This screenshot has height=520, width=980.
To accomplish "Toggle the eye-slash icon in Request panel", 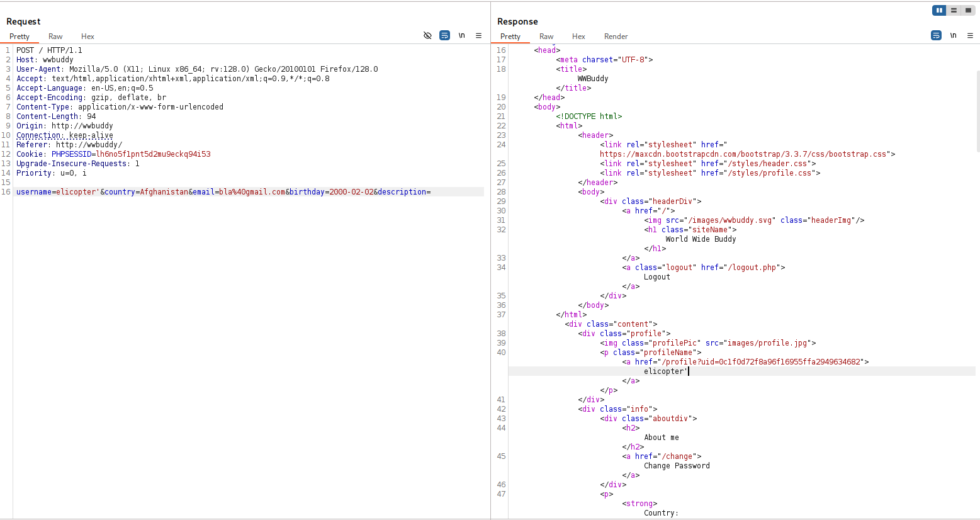I will point(427,36).
